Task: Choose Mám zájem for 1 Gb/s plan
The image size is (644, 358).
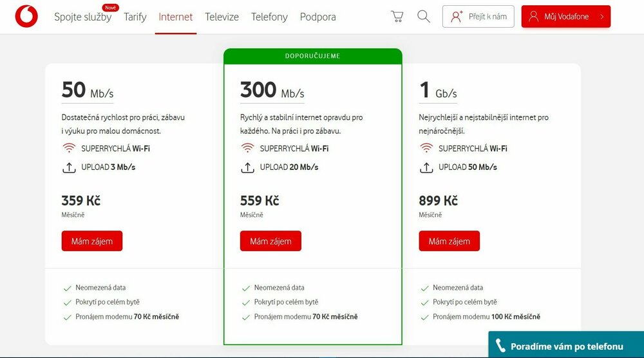Action: point(449,241)
